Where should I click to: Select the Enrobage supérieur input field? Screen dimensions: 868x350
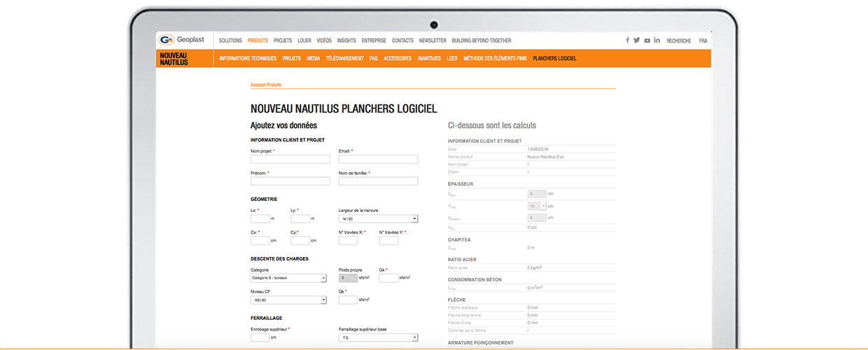click(260, 337)
